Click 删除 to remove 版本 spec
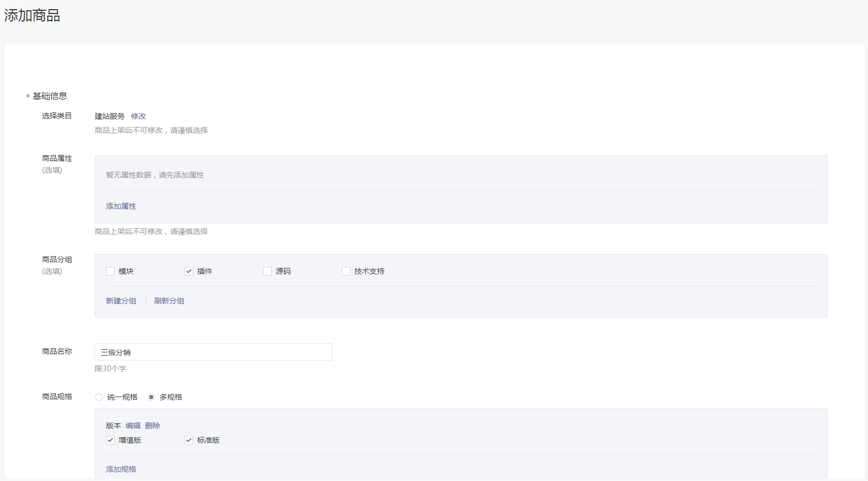This screenshot has width=868, height=481. 152,426
